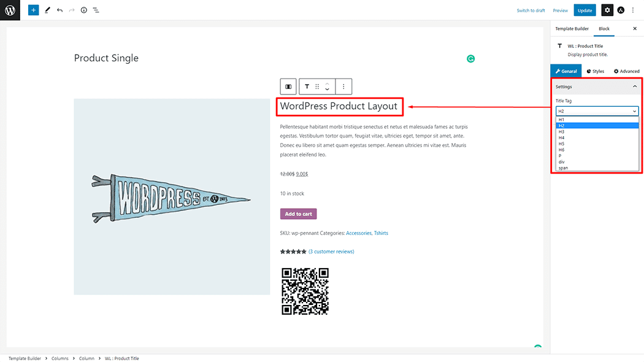Viewport: 644px width, 362px height.
Task: Toggle the settings gear sidebar
Action: point(607,10)
